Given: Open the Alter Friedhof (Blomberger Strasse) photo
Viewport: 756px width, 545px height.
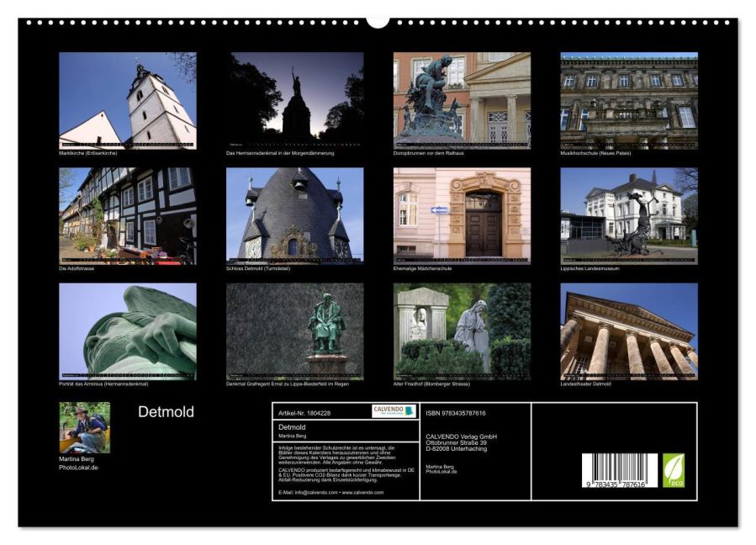Looking at the screenshot, I should 462,331.
